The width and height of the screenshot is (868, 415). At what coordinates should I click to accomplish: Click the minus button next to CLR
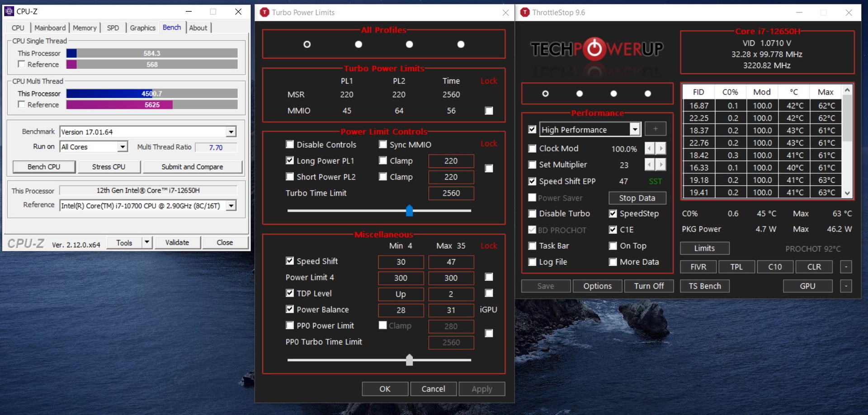[x=846, y=267]
